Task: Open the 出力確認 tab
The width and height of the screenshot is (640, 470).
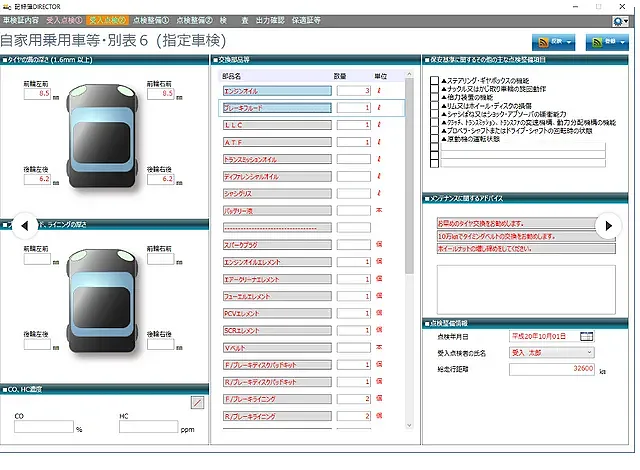Action: pos(270,19)
